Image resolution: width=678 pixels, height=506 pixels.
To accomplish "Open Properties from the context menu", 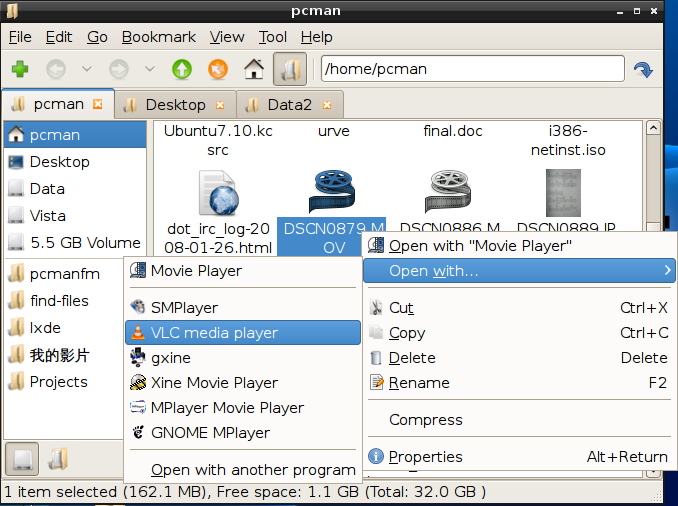I will pyautogui.click(x=425, y=457).
